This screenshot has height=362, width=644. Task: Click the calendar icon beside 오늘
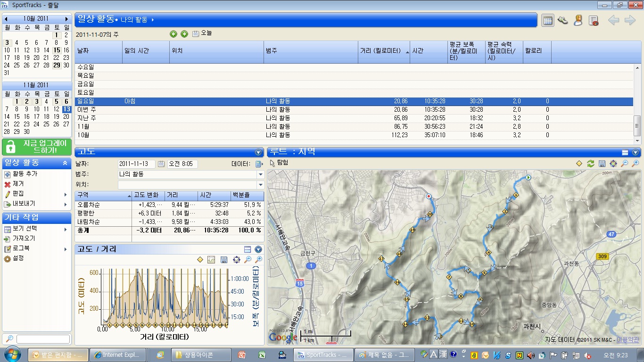[196, 34]
